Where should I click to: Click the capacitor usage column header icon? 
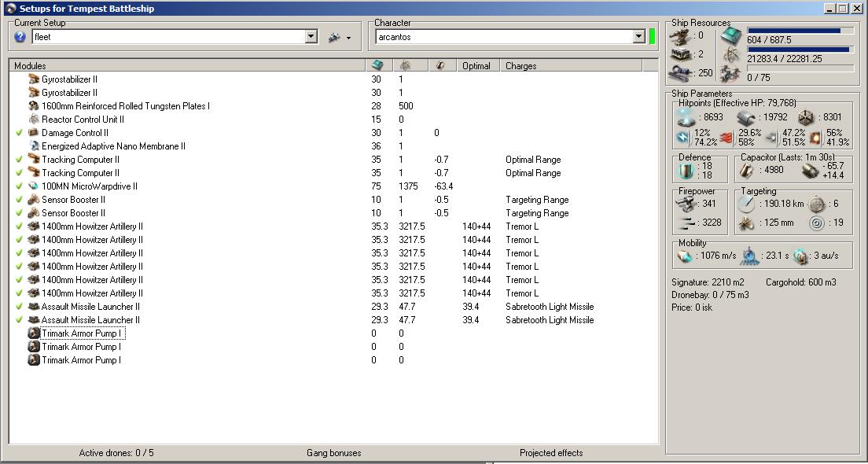tap(440, 65)
